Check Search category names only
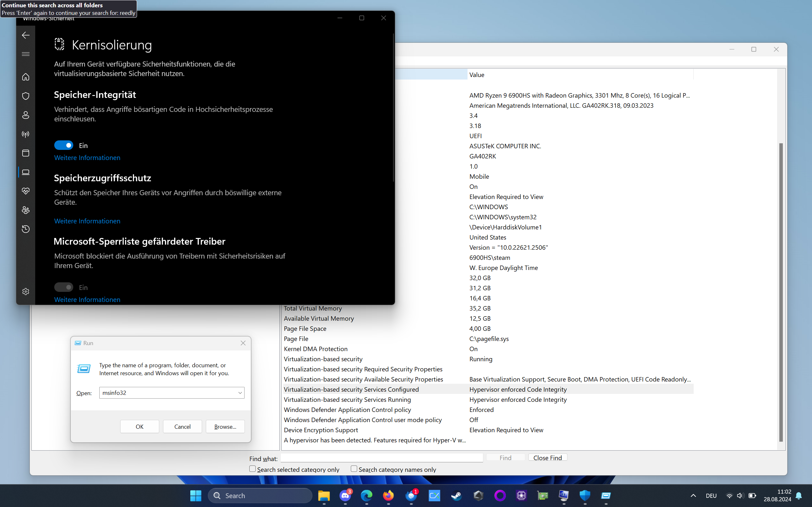Image resolution: width=812 pixels, height=507 pixels. 354,469
